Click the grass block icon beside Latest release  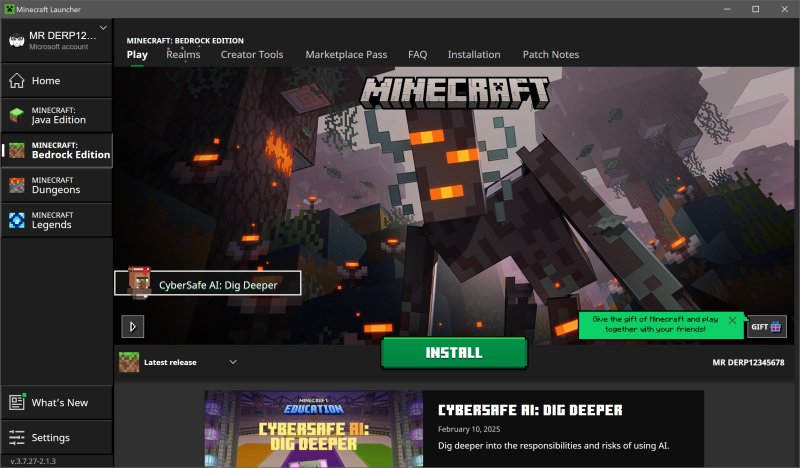point(129,362)
